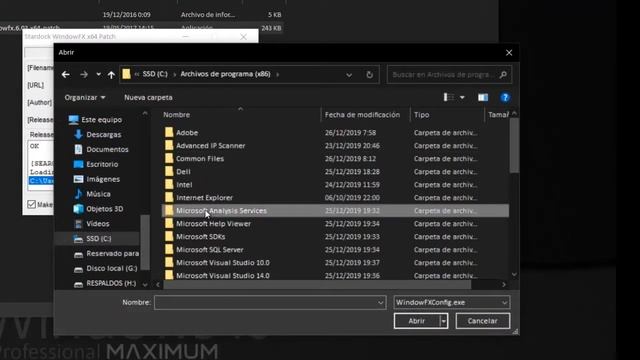This screenshot has width=640, height=360.
Task: Open help with the question mark icon
Action: point(505,98)
